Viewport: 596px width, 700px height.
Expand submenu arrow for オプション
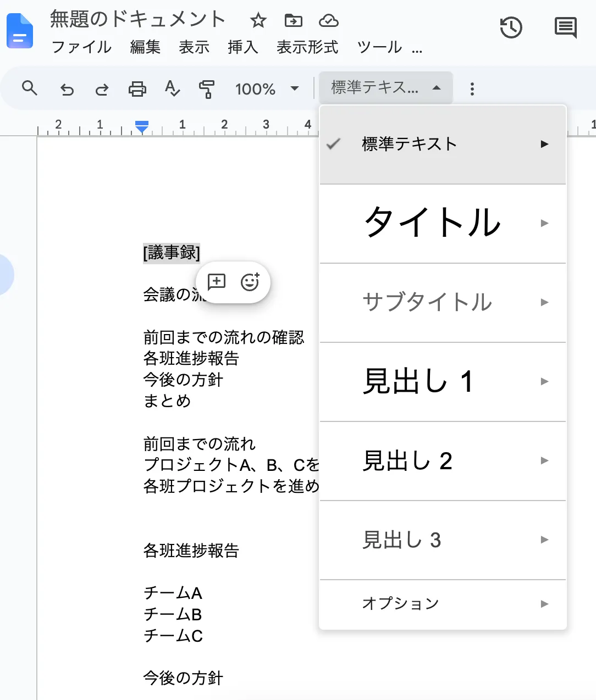(x=544, y=604)
